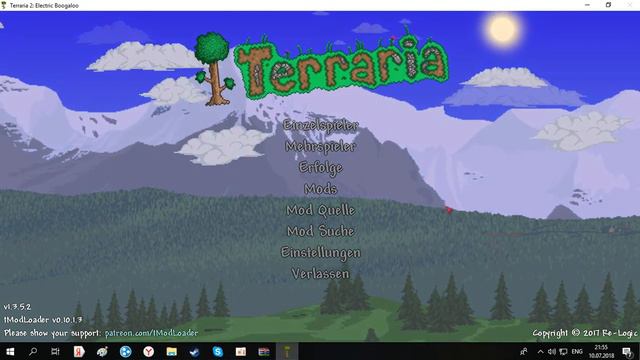Open Windows search from taskbar
The height and width of the screenshot is (360, 640).
[33, 351]
